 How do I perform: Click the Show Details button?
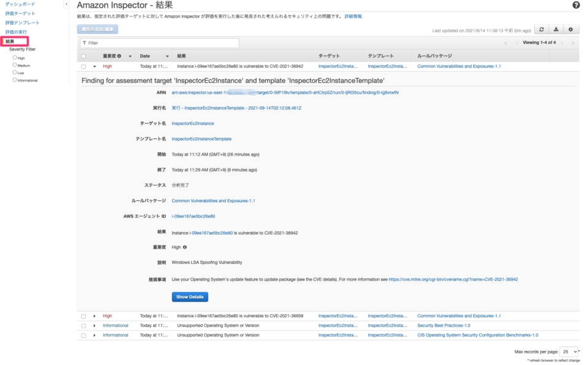pyautogui.click(x=190, y=297)
